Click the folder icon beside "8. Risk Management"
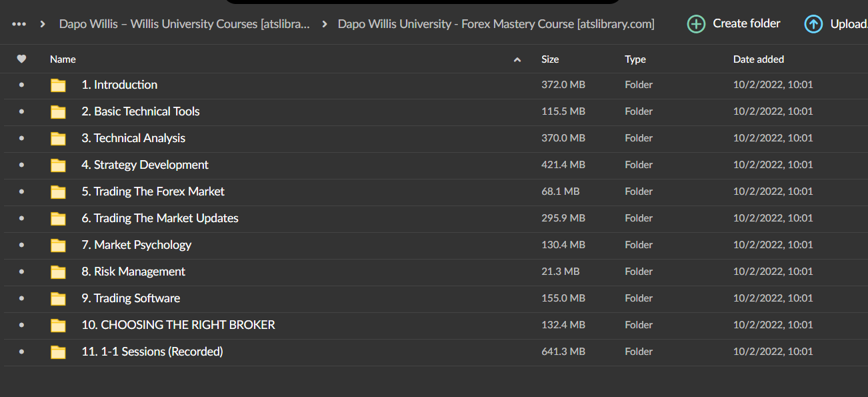 click(x=58, y=272)
